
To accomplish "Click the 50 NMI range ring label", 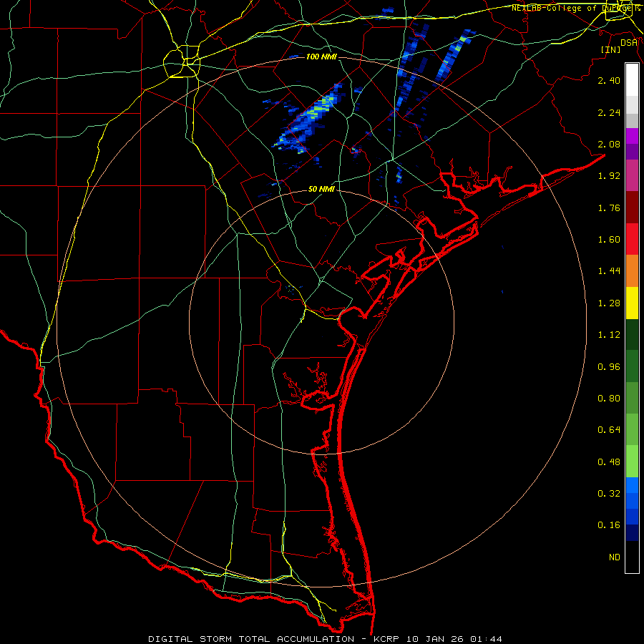I will [x=321, y=190].
